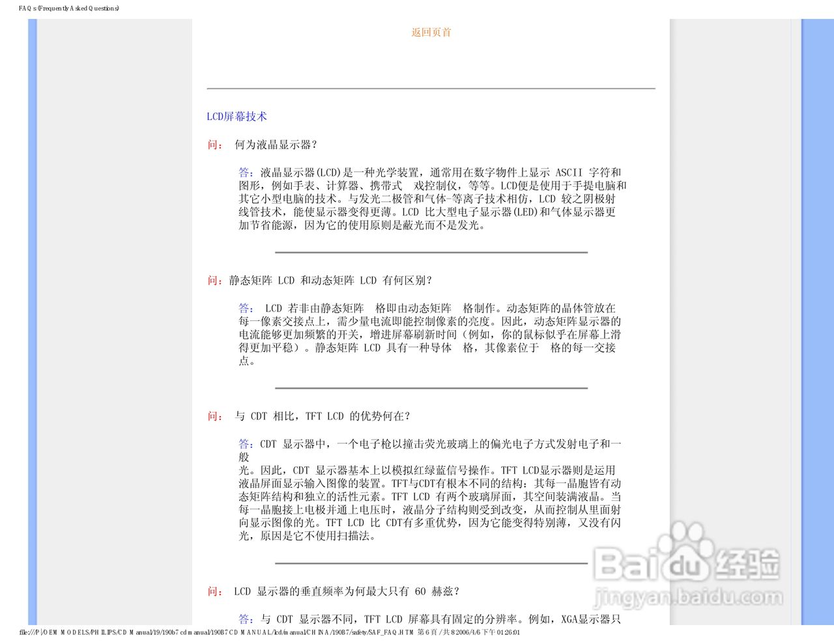Click the question 何为液晶显示器?
The image size is (834, 644).
click(x=276, y=145)
